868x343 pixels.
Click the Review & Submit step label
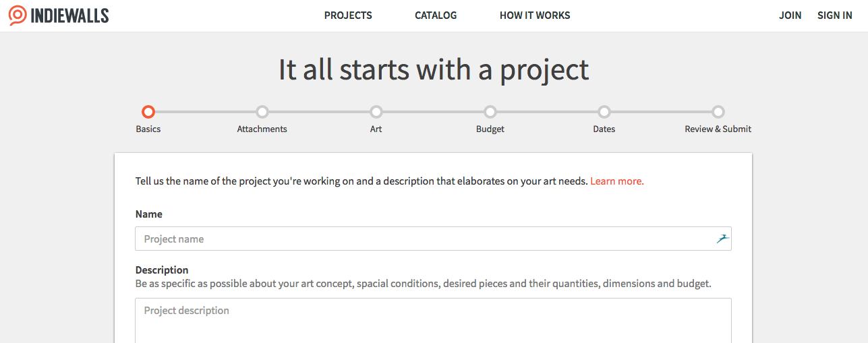click(x=718, y=129)
